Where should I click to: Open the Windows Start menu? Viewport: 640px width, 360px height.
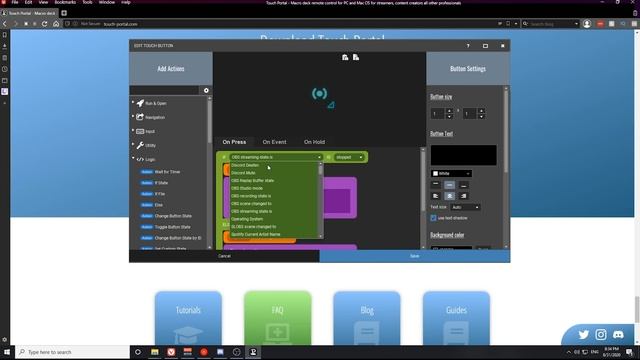click(x=7, y=352)
